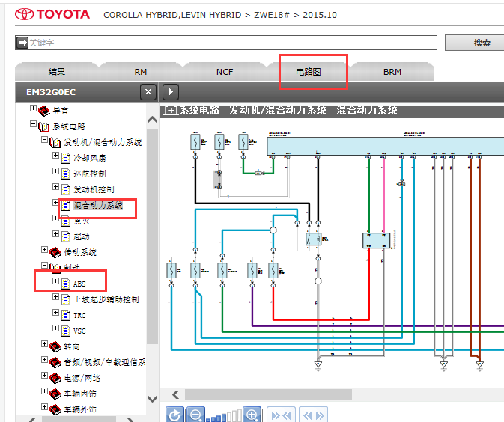The image size is (504, 422).
Task: Click the vehicle breadcrumb COROLLA HYBRID,LEVIN HYBRID
Action: click(172, 15)
